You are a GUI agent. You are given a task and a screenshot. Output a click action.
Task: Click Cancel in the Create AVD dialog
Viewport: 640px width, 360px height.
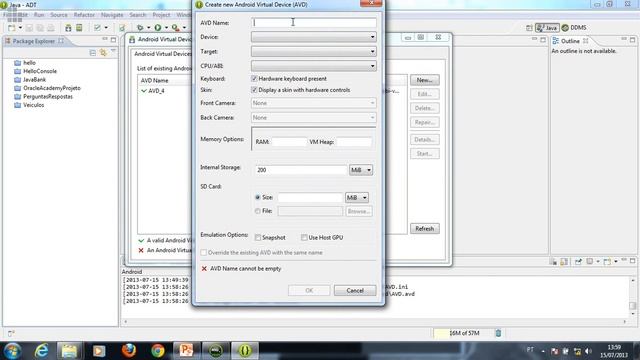pyautogui.click(x=355, y=290)
